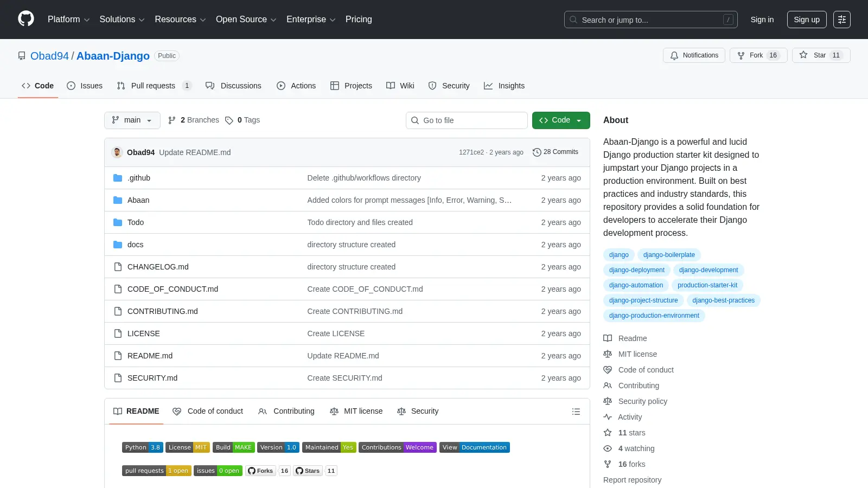The image size is (868, 488).
Task: Click Obad94 avatar in latest commit
Action: point(117,152)
